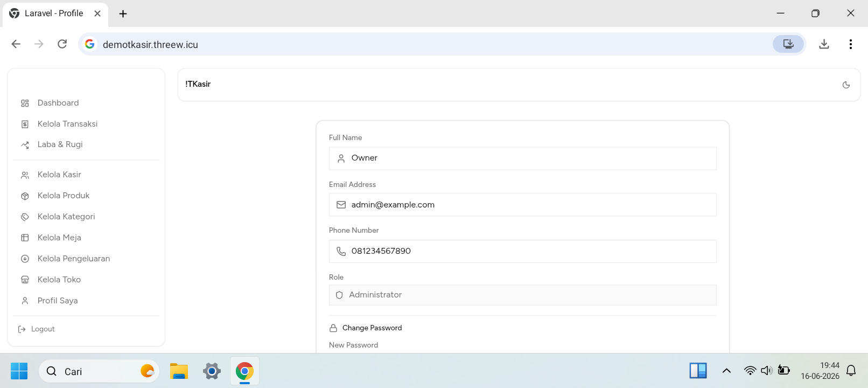The height and width of the screenshot is (388, 868).
Task: Open Kelola Produk box icon
Action: click(x=25, y=196)
